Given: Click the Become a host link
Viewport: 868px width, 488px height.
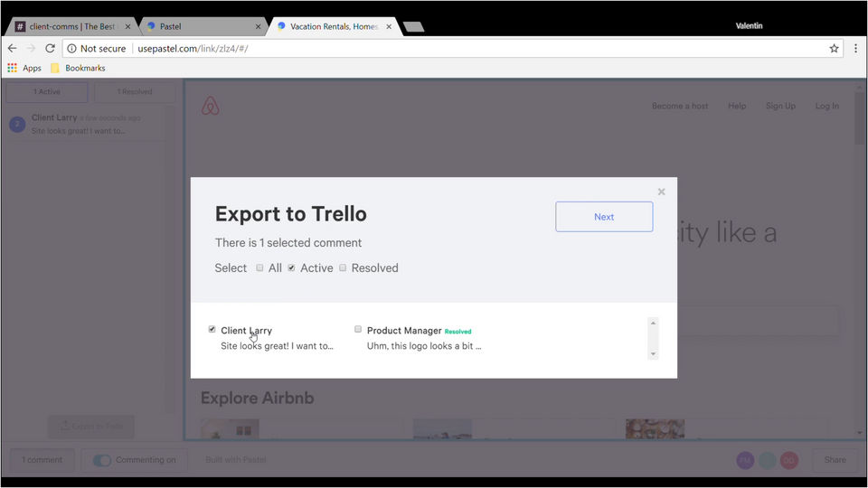Looking at the screenshot, I should point(680,106).
